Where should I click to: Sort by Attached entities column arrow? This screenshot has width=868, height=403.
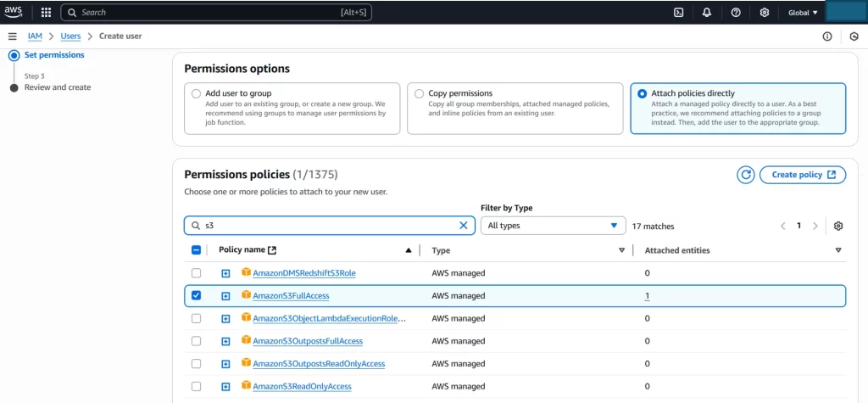point(838,250)
